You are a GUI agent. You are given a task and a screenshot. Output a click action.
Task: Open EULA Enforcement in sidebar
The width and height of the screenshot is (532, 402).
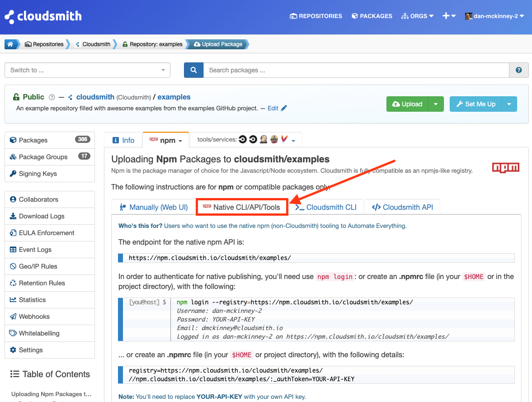point(50,233)
